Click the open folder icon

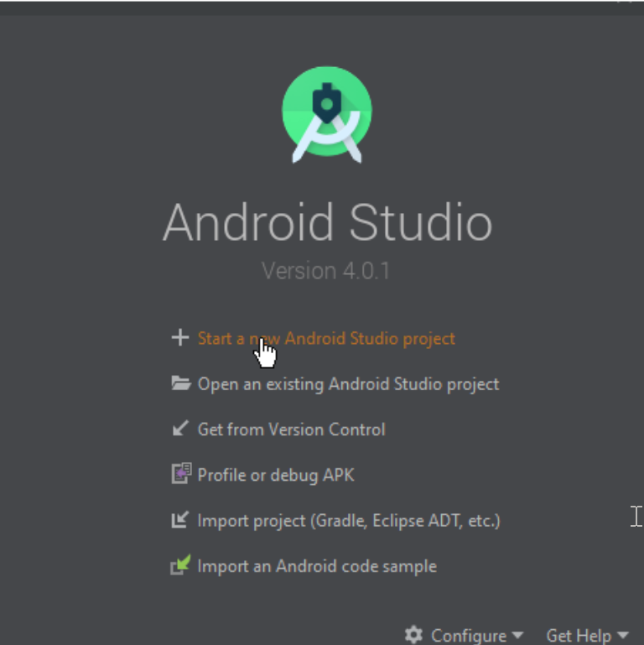[x=181, y=383]
